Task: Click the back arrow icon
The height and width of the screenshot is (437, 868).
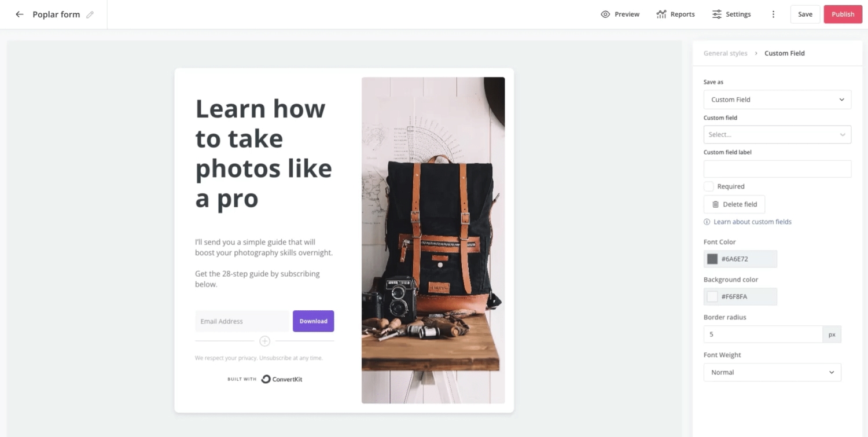Action: pos(20,14)
